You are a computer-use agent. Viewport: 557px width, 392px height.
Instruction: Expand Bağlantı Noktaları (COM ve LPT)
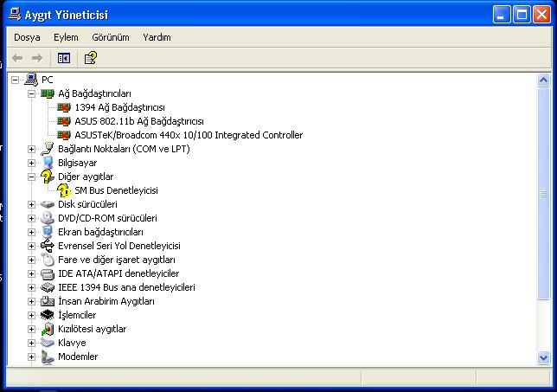(x=32, y=149)
